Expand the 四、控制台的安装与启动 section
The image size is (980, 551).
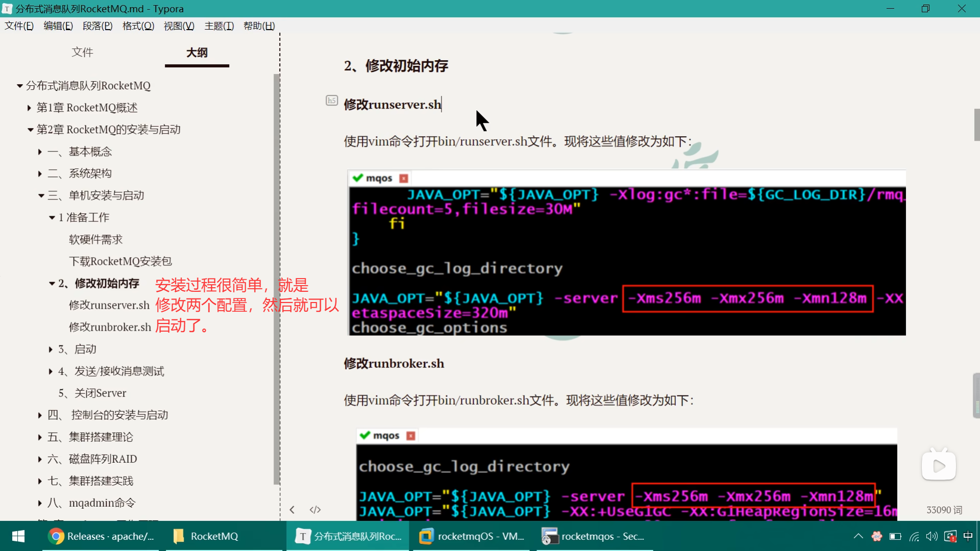click(x=40, y=415)
